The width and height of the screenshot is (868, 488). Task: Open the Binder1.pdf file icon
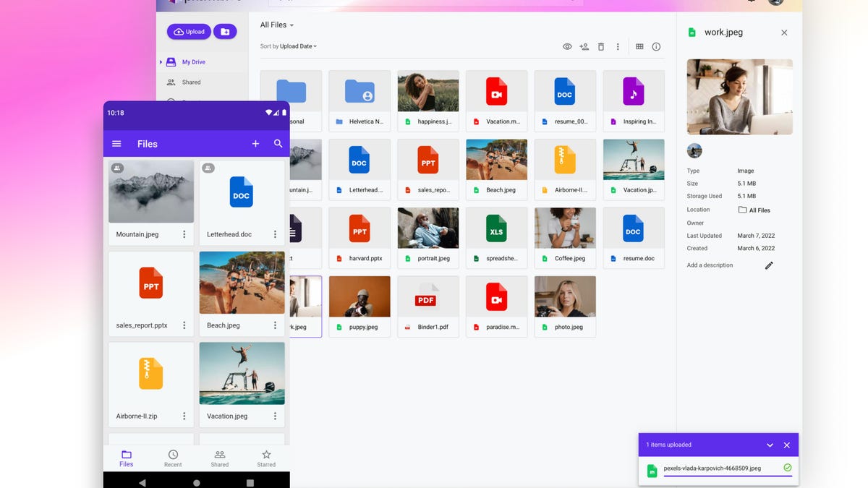coord(426,297)
